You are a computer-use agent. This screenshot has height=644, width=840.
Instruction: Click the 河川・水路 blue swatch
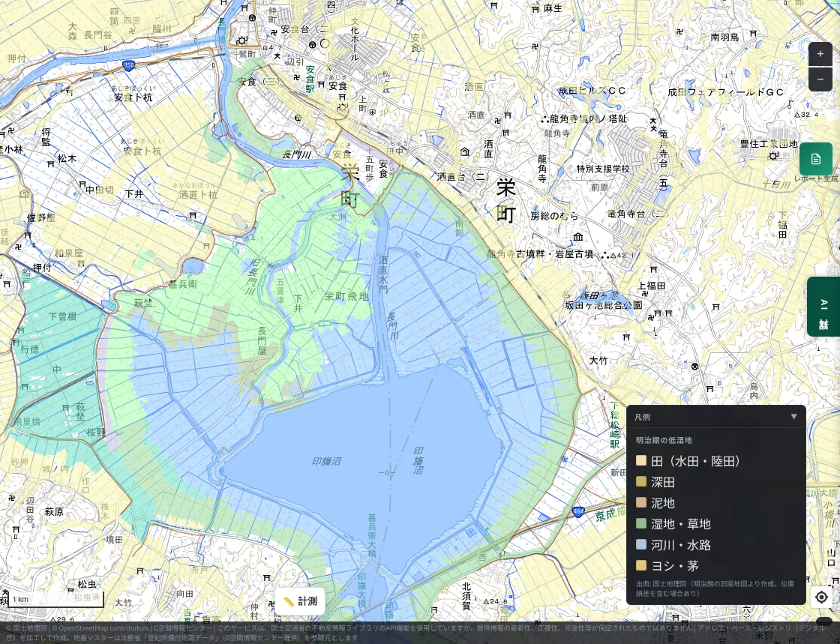coord(640,545)
